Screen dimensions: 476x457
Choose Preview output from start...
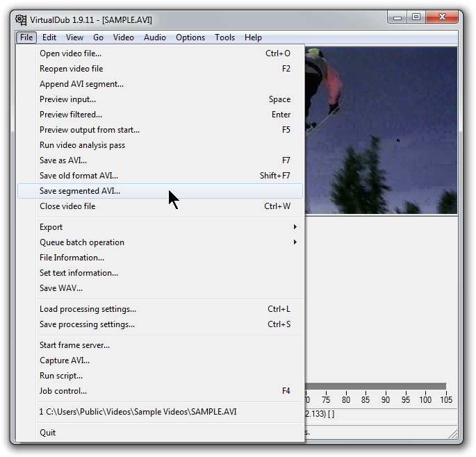click(x=160, y=130)
